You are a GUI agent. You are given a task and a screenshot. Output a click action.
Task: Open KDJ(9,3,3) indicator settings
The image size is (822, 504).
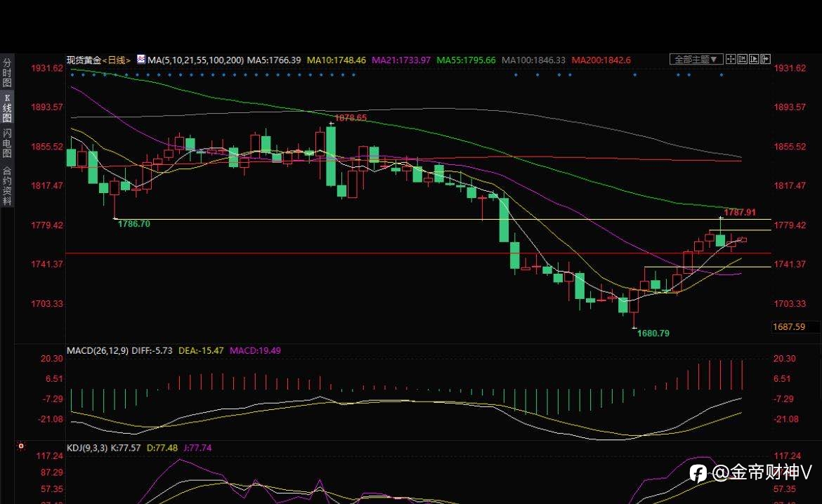pyautogui.click(x=87, y=448)
